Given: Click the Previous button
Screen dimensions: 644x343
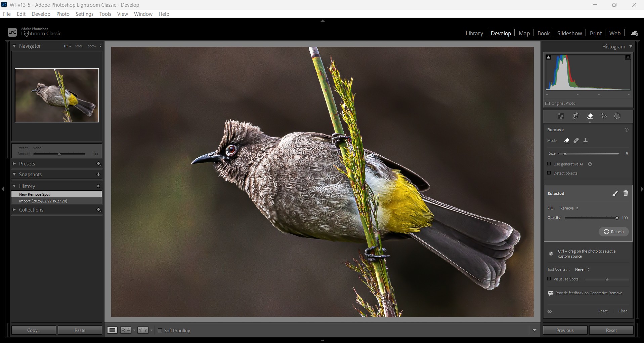Looking at the screenshot, I should pos(565,330).
